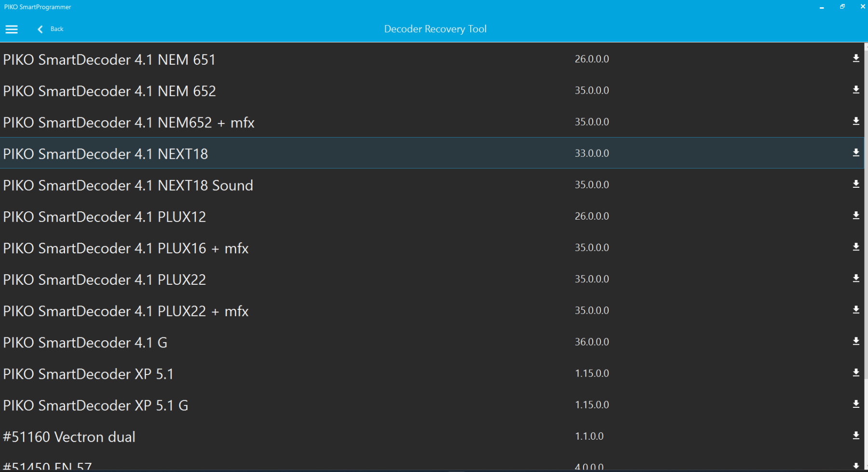This screenshot has height=472, width=868.
Task: Select the PLUX22 + mfx decoder entry
Action: click(x=432, y=310)
